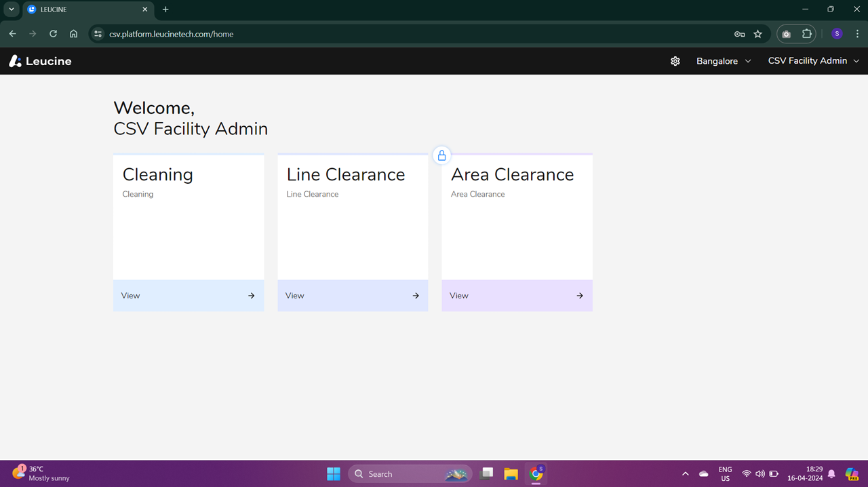Click View on the Area Clearance card
Viewport: 868px width, 487px height.
[x=517, y=296]
